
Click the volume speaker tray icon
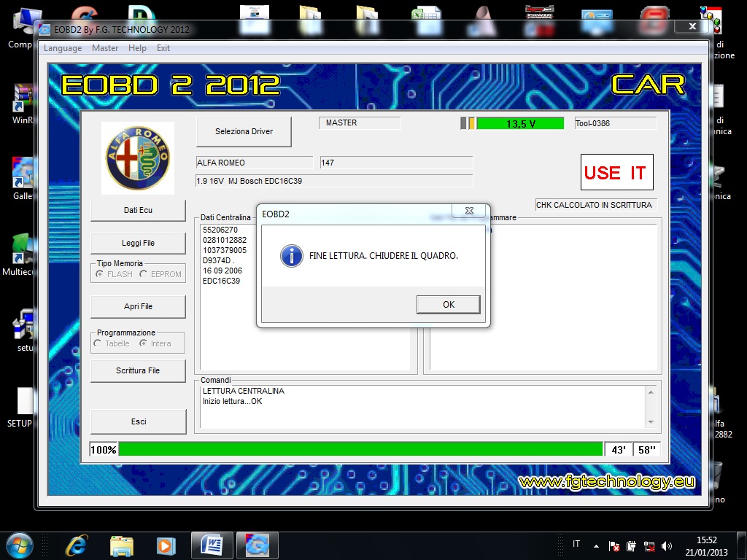(667, 546)
